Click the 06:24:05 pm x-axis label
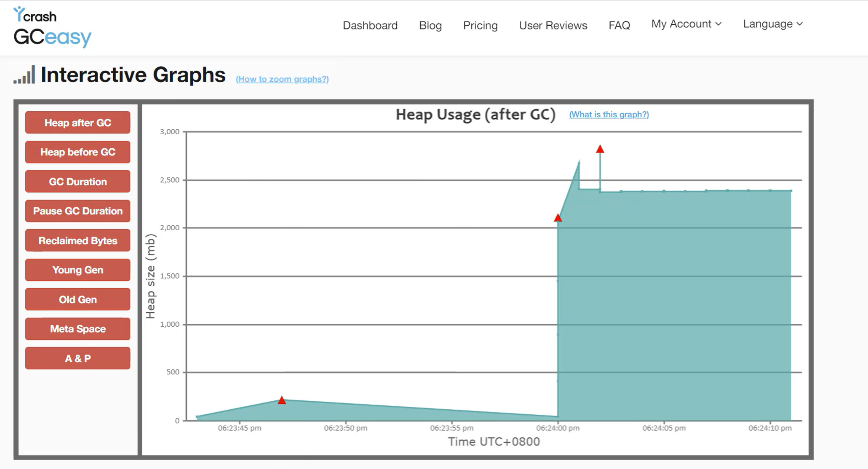Screen dimensions: 868x469 [664, 428]
